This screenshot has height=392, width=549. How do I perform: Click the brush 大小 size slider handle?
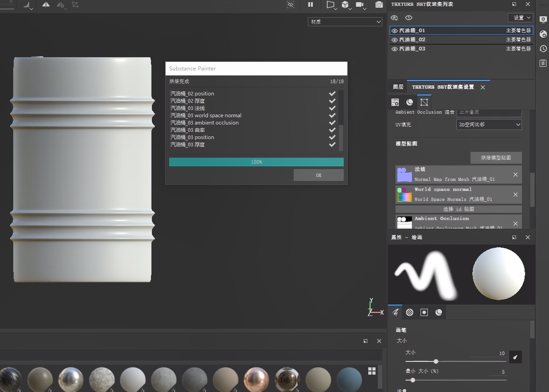click(436, 362)
